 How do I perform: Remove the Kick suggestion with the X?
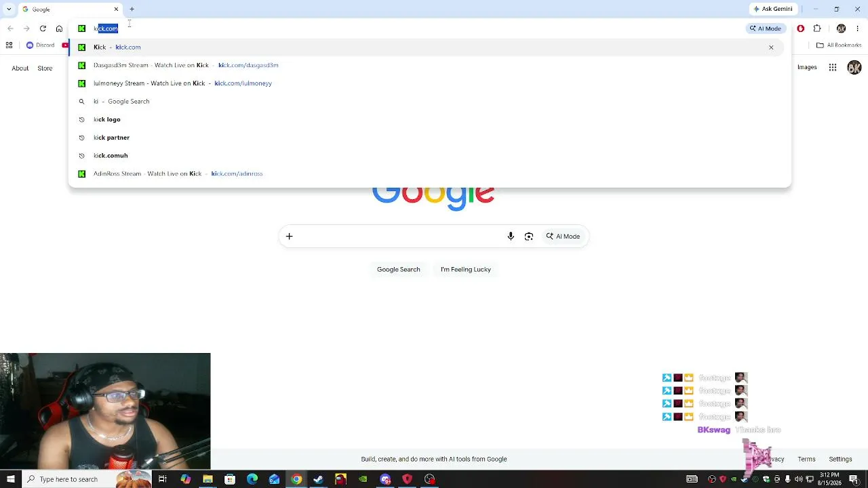(771, 47)
